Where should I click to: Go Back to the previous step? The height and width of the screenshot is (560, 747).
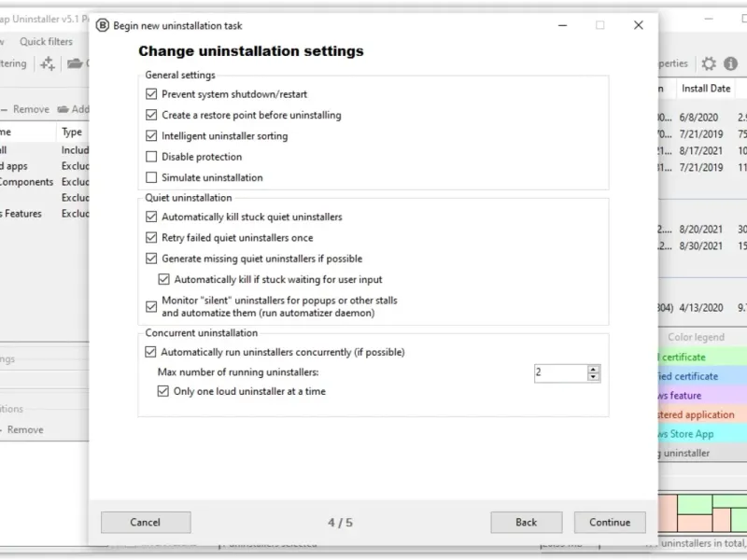[527, 523]
